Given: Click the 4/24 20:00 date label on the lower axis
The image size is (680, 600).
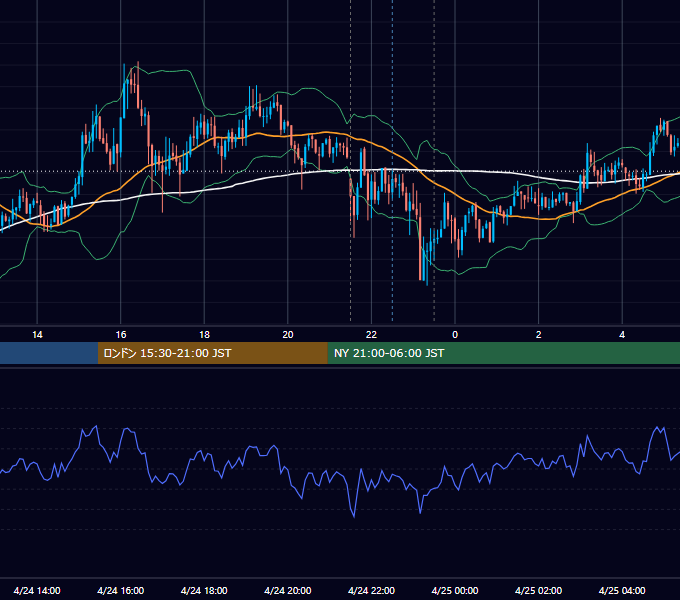Looking at the screenshot, I should pyautogui.click(x=288, y=590).
